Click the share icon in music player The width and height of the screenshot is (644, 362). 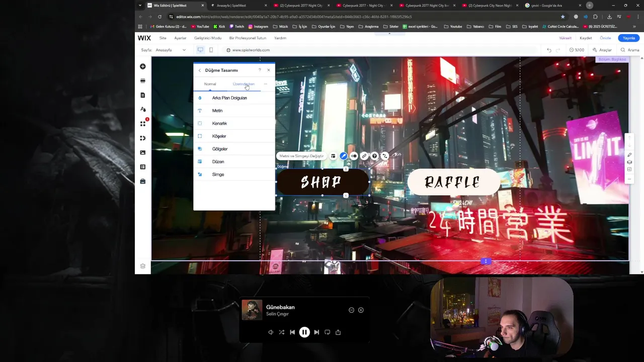click(338, 332)
